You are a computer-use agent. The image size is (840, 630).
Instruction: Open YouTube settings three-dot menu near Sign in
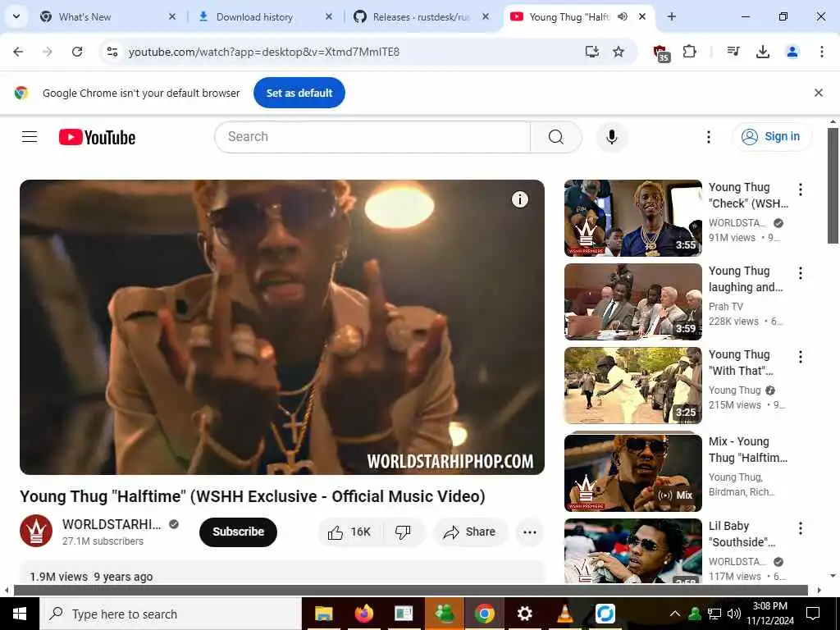(708, 137)
